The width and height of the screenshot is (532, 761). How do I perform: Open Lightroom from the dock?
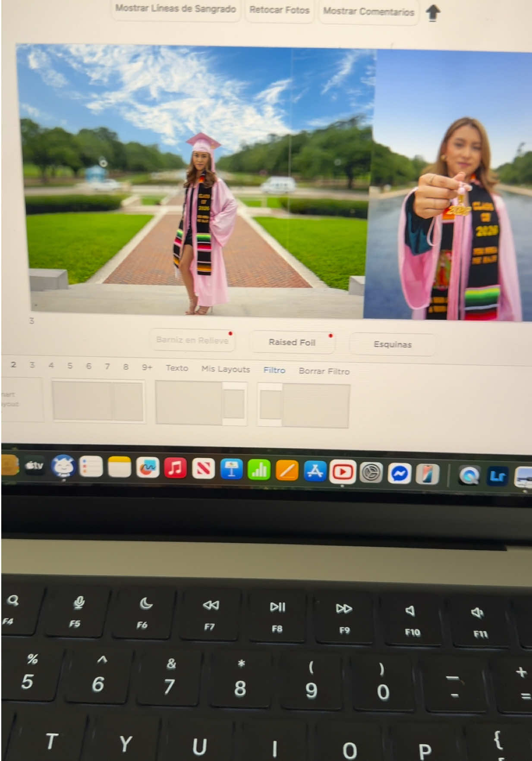pyautogui.click(x=497, y=476)
